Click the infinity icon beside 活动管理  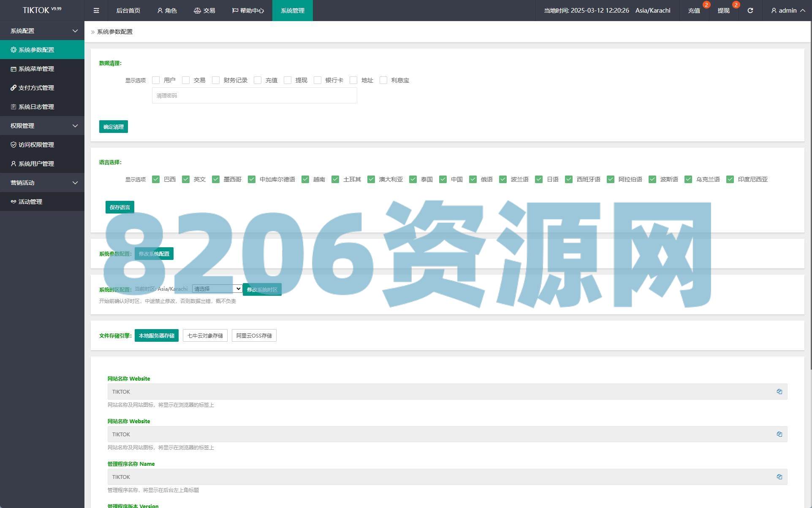(14, 202)
